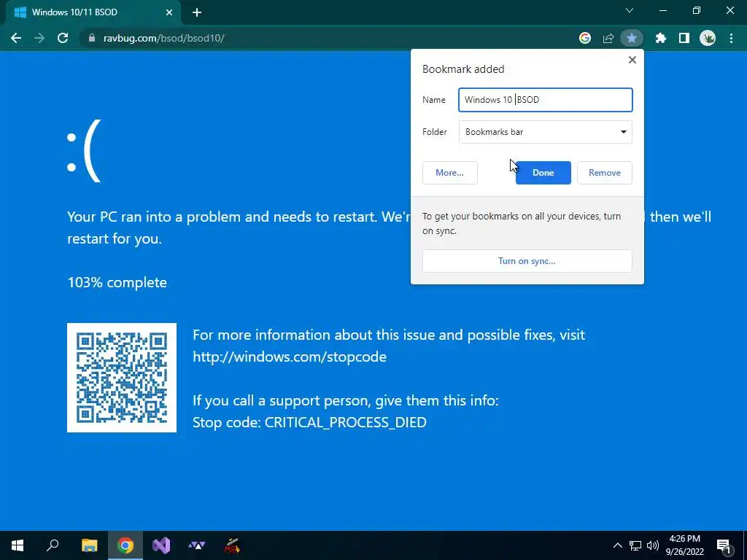Show hidden system tray icons
The width and height of the screenshot is (747, 560).
tap(617, 545)
